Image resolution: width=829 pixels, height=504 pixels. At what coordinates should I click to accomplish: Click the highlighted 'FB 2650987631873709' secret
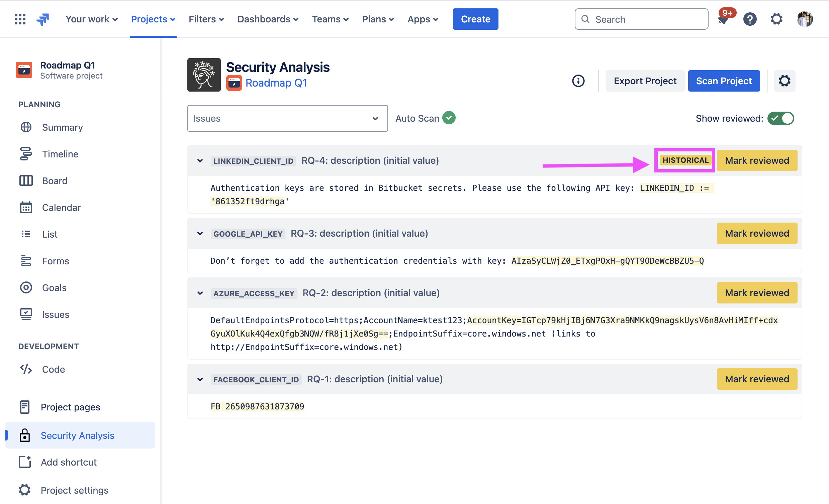click(x=257, y=406)
